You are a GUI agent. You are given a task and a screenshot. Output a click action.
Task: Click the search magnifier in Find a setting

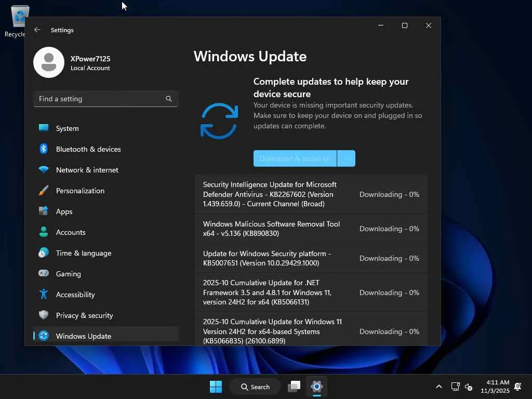169,99
